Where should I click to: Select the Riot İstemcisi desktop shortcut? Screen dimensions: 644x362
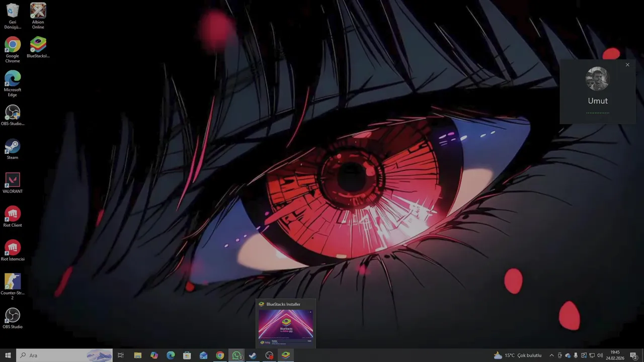(x=13, y=250)
